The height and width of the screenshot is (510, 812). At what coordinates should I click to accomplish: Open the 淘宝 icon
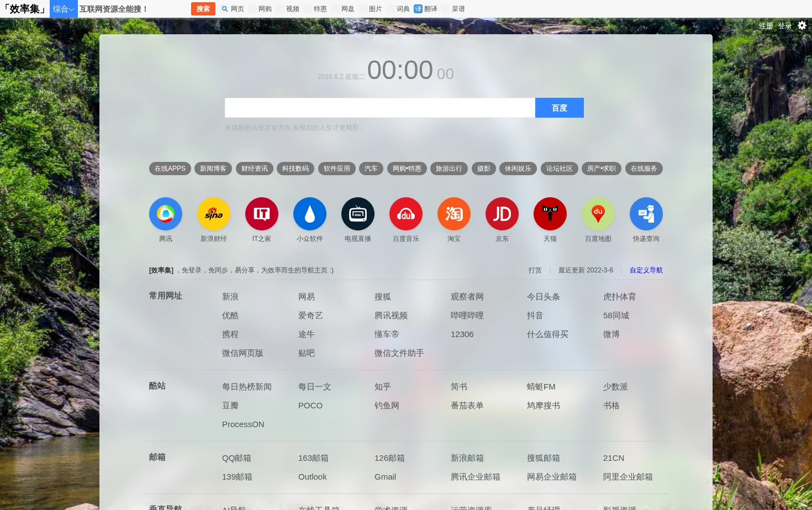454,214
